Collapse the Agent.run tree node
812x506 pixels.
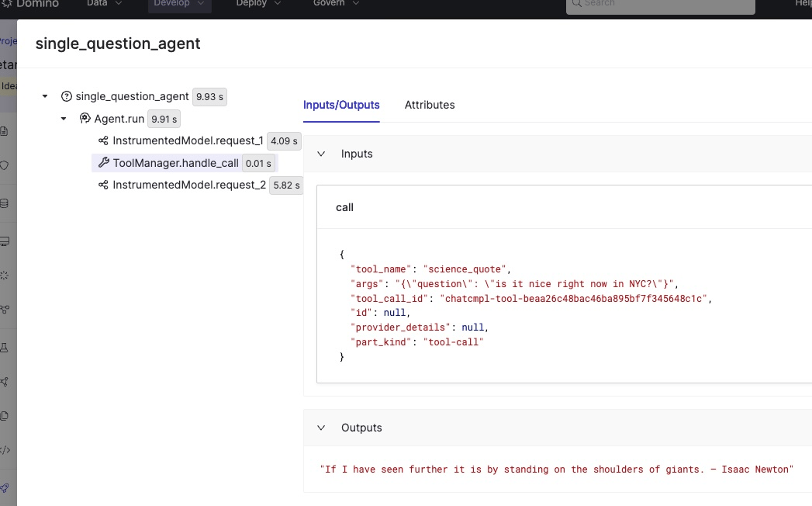point(64,119)
